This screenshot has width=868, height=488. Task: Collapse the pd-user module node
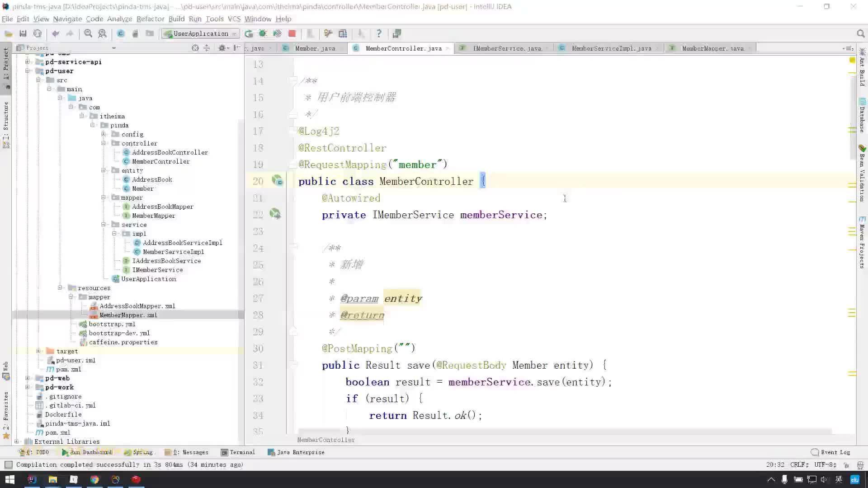28,71
